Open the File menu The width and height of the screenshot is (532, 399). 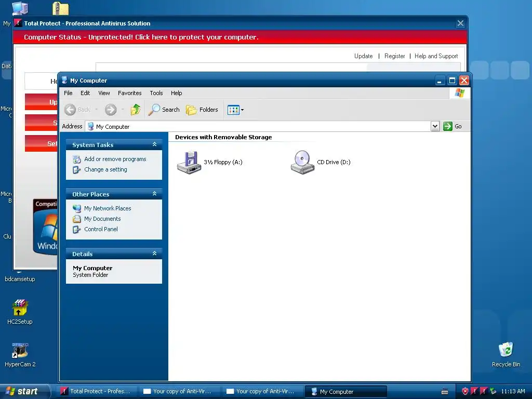68,93
